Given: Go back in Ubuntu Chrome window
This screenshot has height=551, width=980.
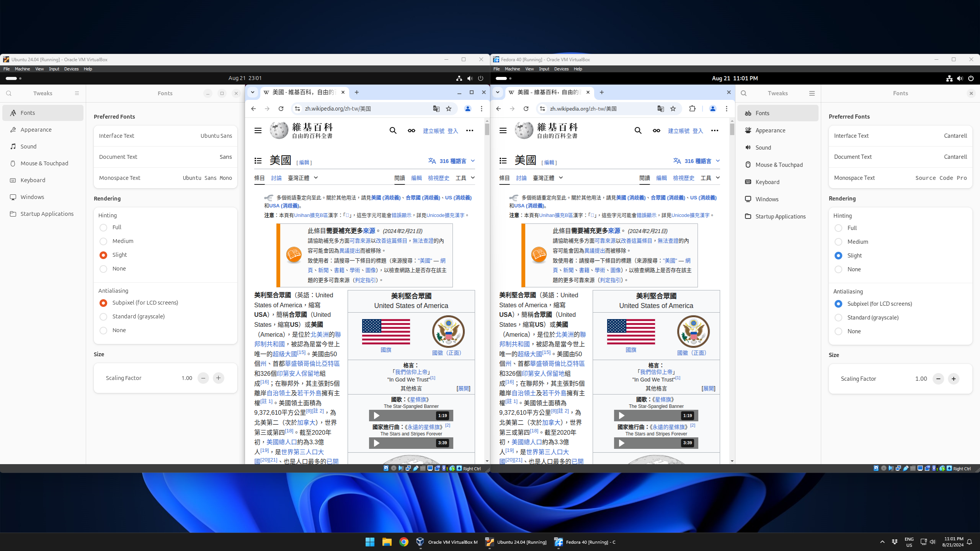Looking at the screenshot, I should (253, 109).
